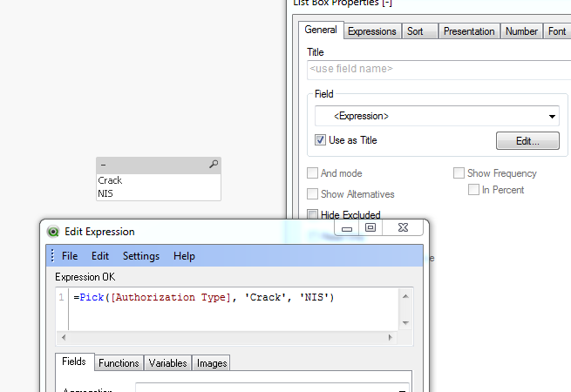Select the Crack value in the list box
571x392 pixels.
(x=159, y=180)
